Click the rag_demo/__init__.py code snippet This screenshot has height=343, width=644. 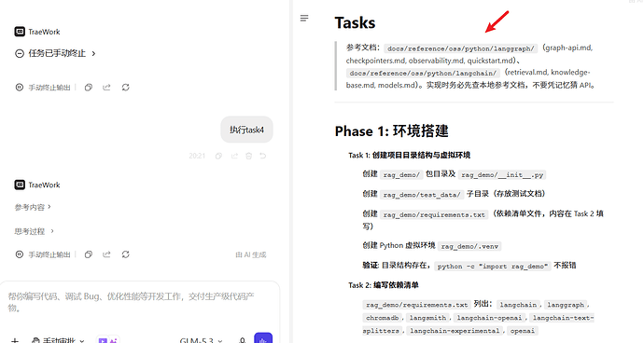click(x=502, y=175)
